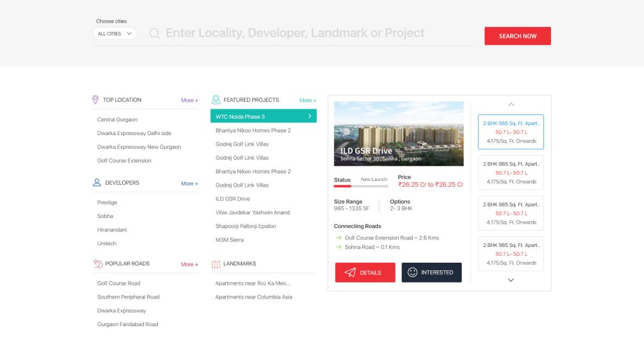Open Golf Course Road link
The height and width of the screenshot is (362, 644).
point(119,283)
